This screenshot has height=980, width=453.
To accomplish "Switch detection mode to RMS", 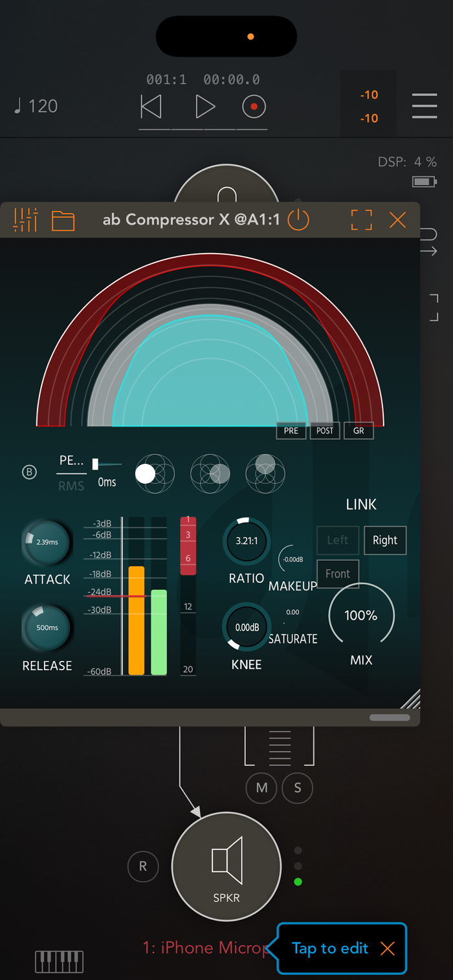I will [x=71, y=486].
